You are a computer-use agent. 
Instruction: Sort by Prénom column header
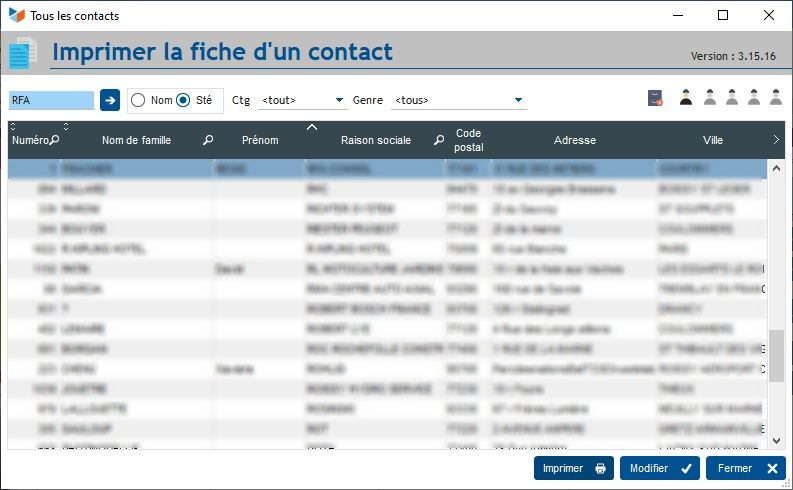click(x=260, y=140)
